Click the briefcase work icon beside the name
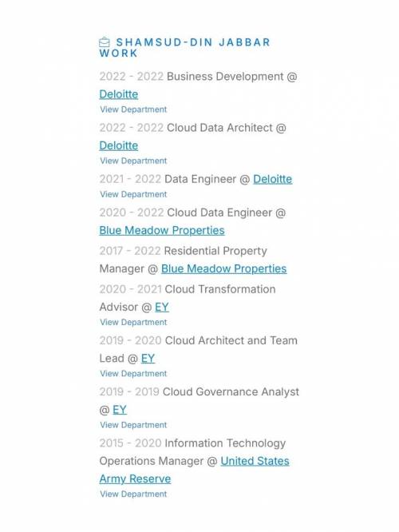This screenshot has width=399, height=532. 105,42
